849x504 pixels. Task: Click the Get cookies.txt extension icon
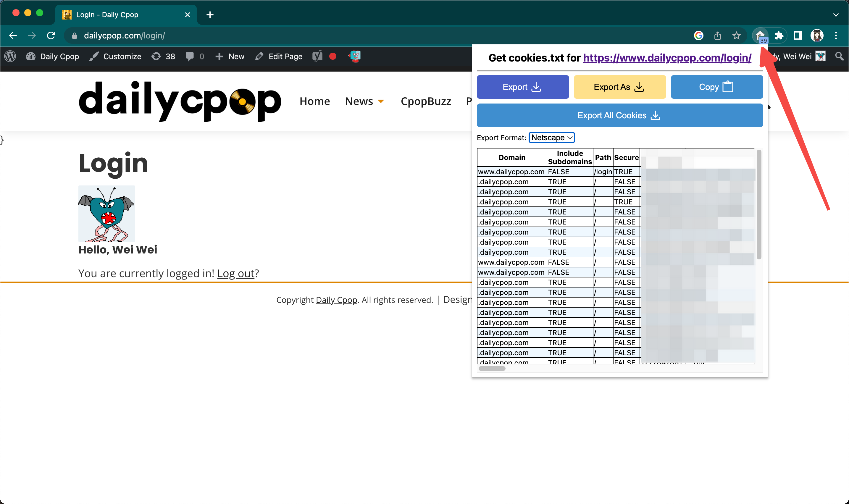(x=760, y=35)
